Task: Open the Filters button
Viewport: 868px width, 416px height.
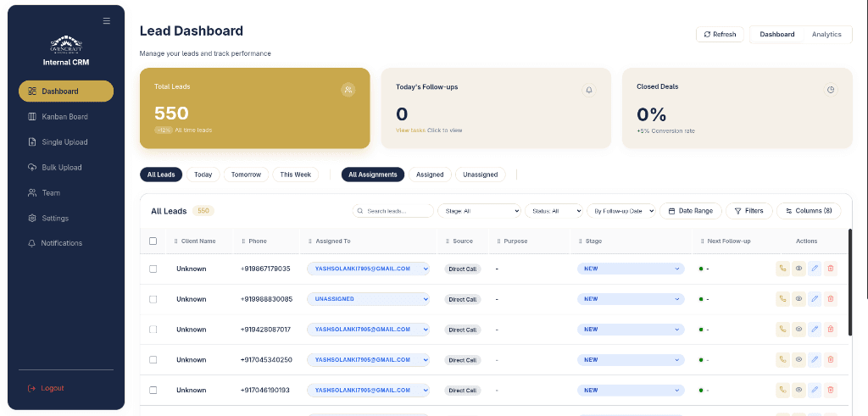Action: 749,211
